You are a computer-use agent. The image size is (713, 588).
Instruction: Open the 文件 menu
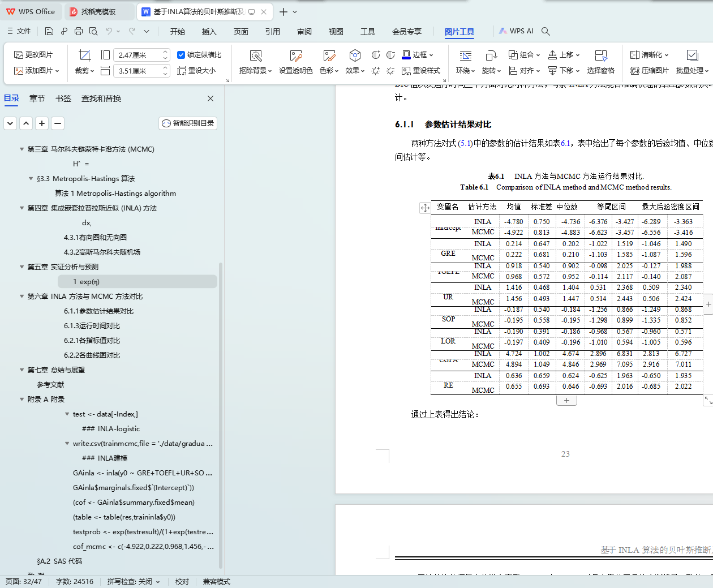click(x=19, y=31)
